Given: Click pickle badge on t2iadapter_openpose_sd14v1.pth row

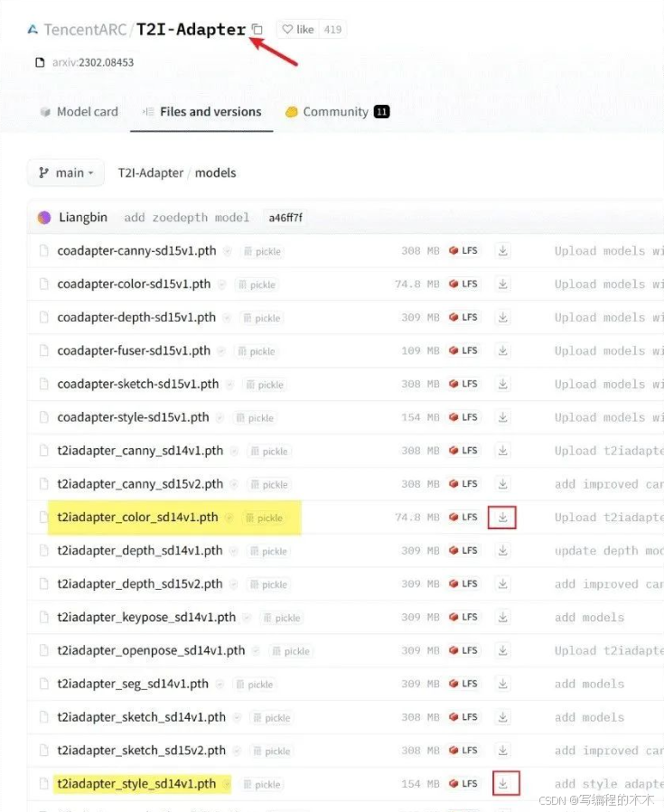Looking at the screenshot, I should coord(291,651).
